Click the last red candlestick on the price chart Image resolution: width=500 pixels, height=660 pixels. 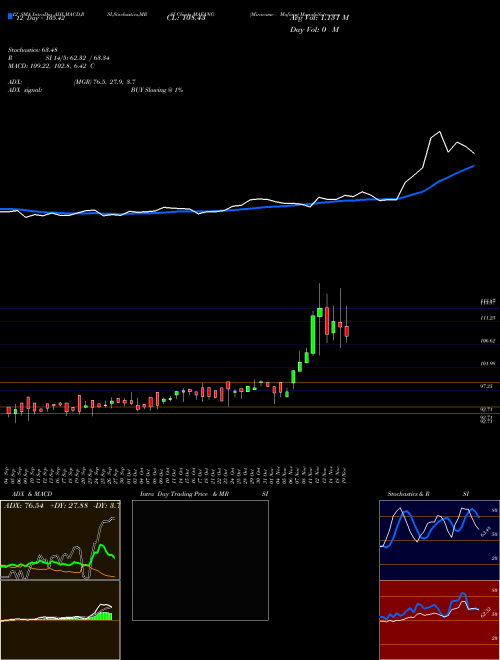coord(347,331)
